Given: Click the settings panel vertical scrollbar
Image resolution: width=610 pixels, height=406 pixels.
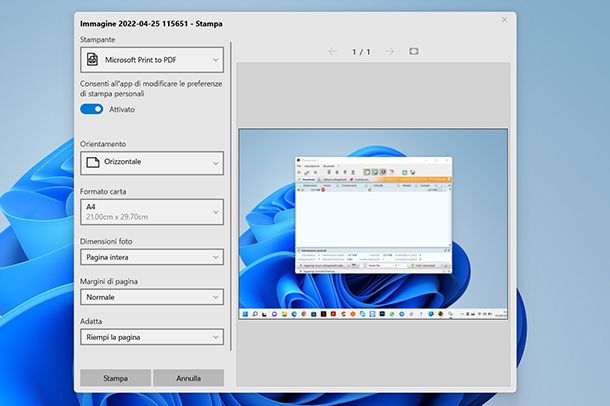Looking at the screenshot, I should click(x=231, y=196).
